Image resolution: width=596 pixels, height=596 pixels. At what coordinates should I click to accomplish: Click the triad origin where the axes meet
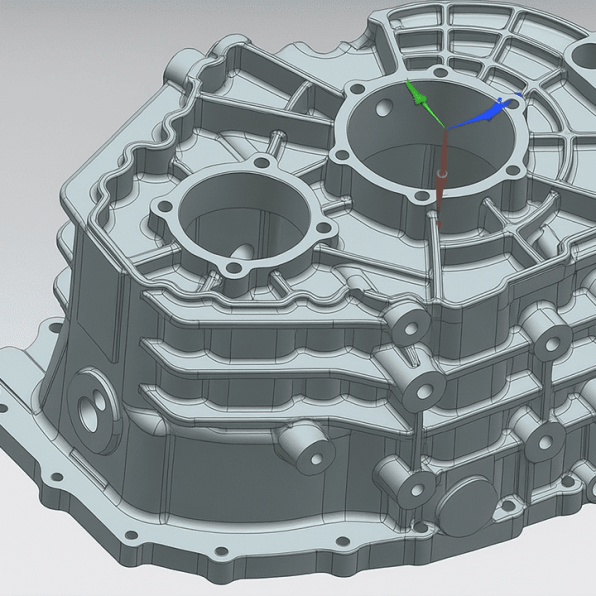click(446, 129)
